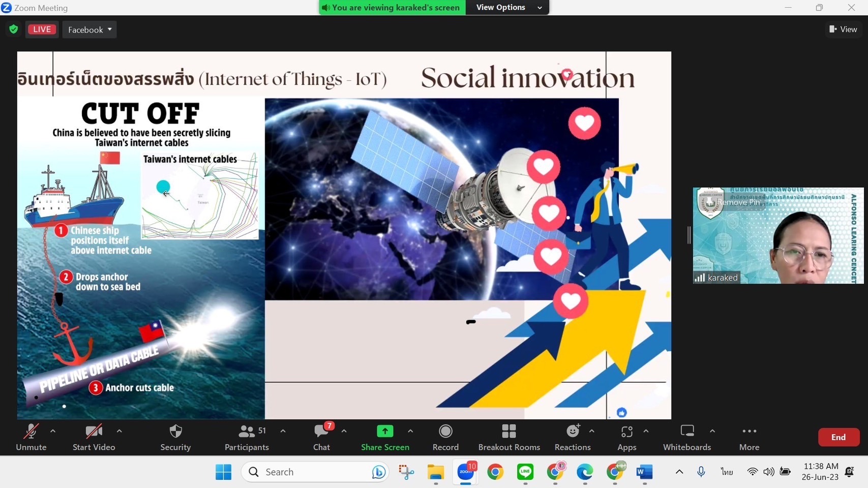This screenshot has width=868, height=488.
Task: Start recording with the Record button
Action: (445, 437)
